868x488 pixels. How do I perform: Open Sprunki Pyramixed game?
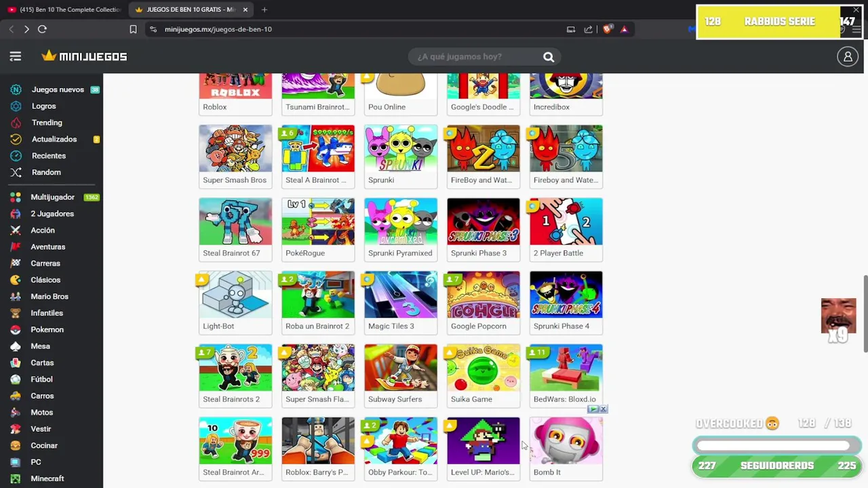coord(401,229)
